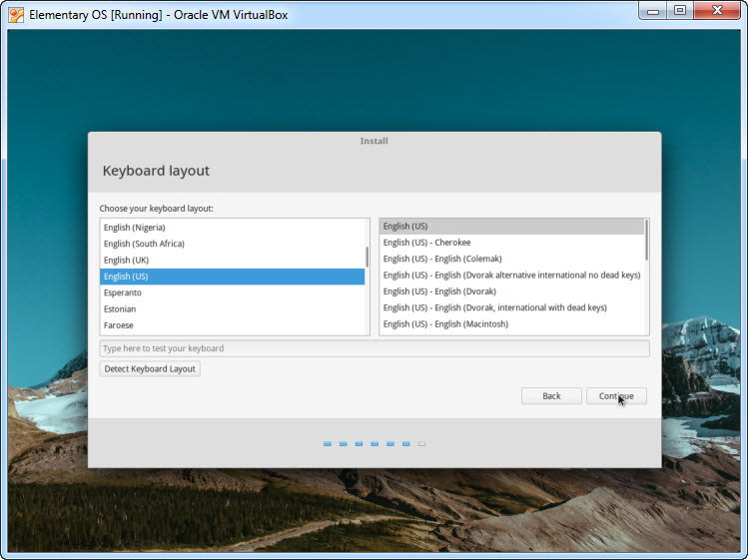Focus the keyboard test input field

point(374,348)
